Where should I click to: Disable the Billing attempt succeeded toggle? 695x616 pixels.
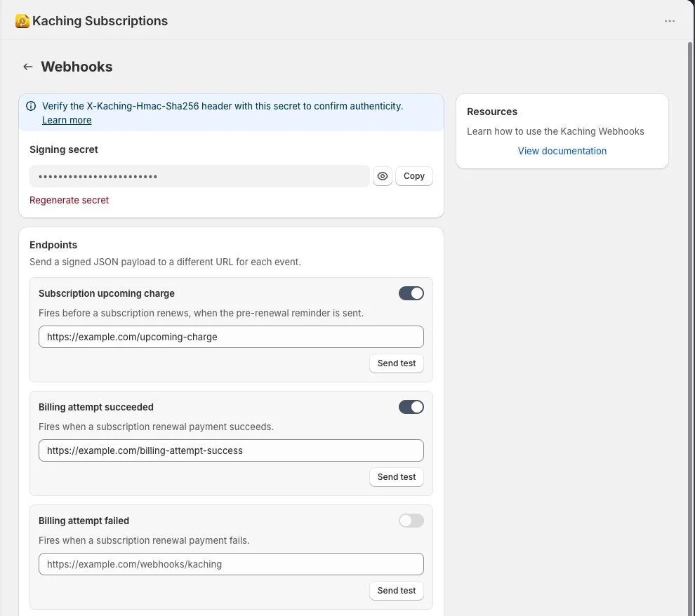click(411, 407)
